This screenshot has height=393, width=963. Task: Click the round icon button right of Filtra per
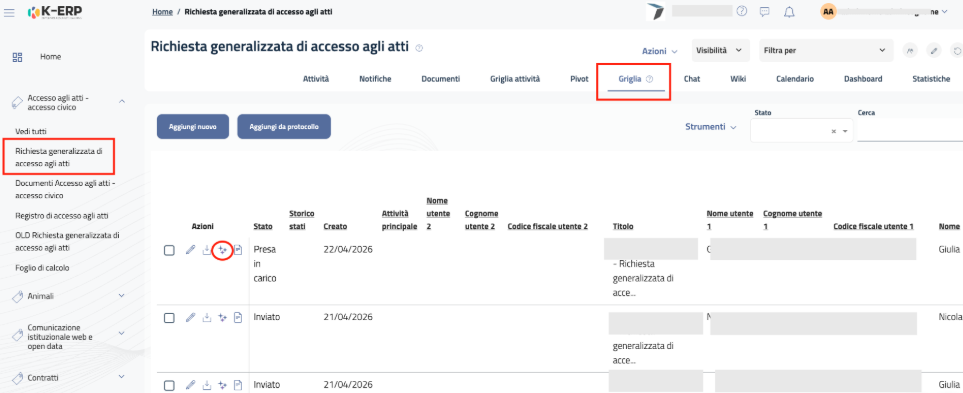(910, 50)
